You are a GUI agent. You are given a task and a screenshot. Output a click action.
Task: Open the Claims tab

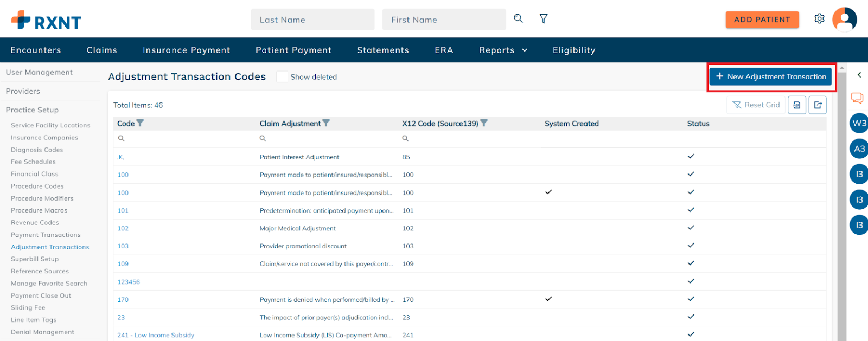tap(102, 50)
